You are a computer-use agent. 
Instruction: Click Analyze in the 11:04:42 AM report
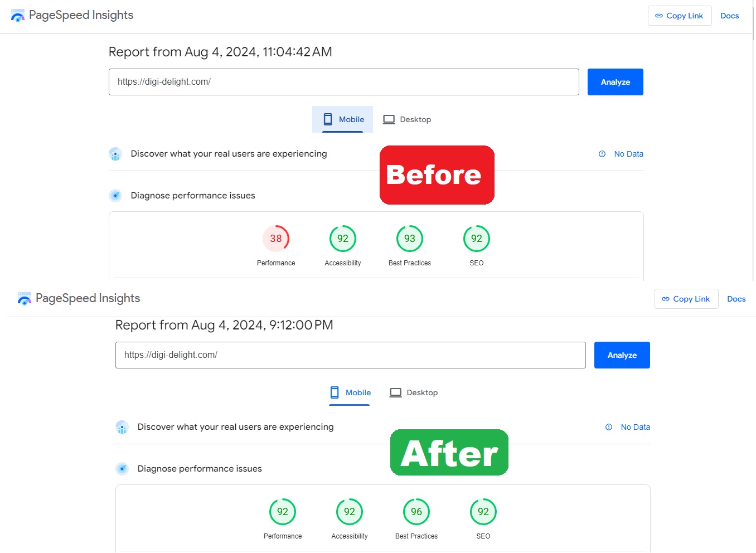coord(616,82)
